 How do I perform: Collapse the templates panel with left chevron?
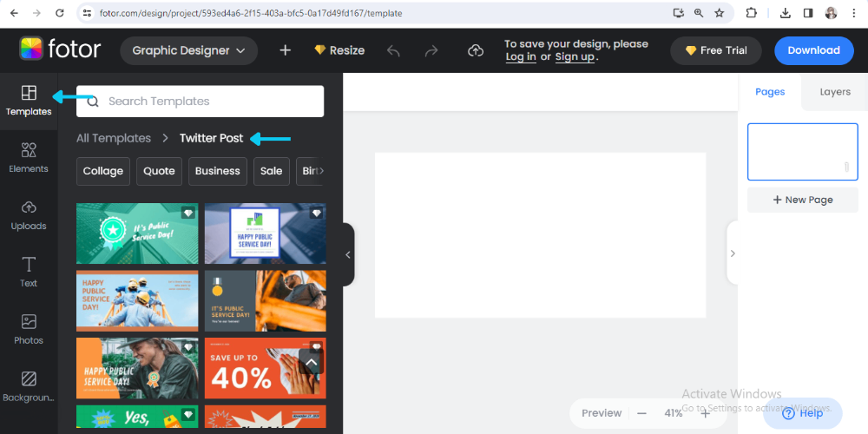point(348,254)
